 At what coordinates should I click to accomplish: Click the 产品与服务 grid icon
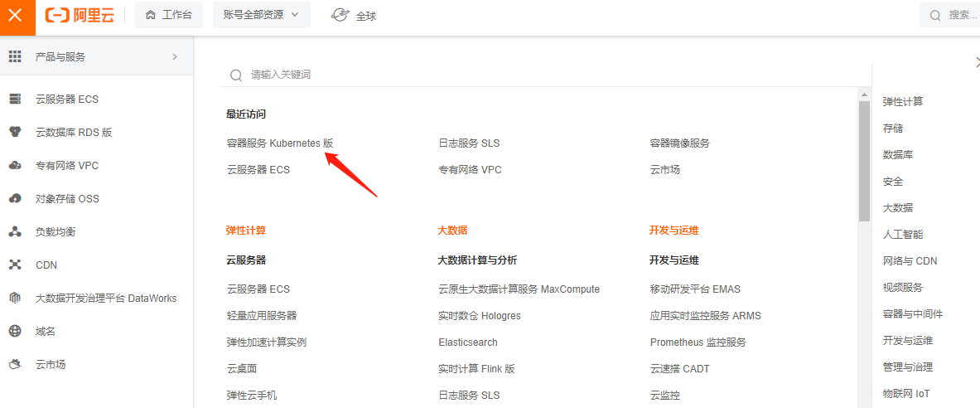pyautogui.click(x=15, y=57)
